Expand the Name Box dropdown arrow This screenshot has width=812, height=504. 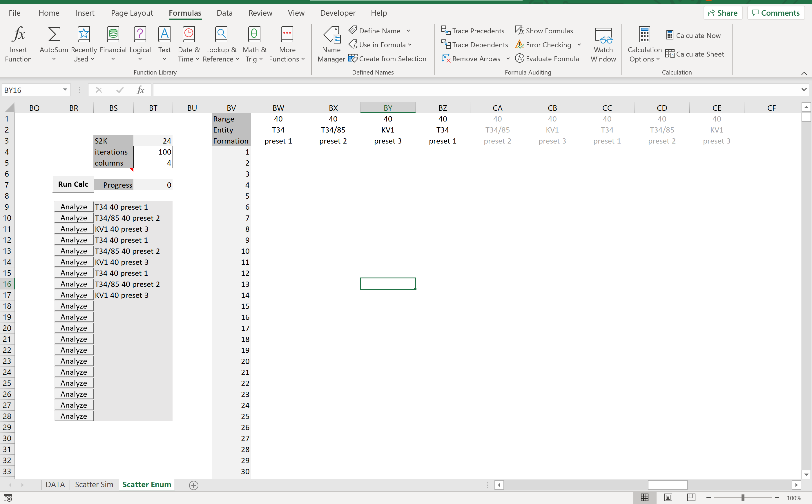65,90
